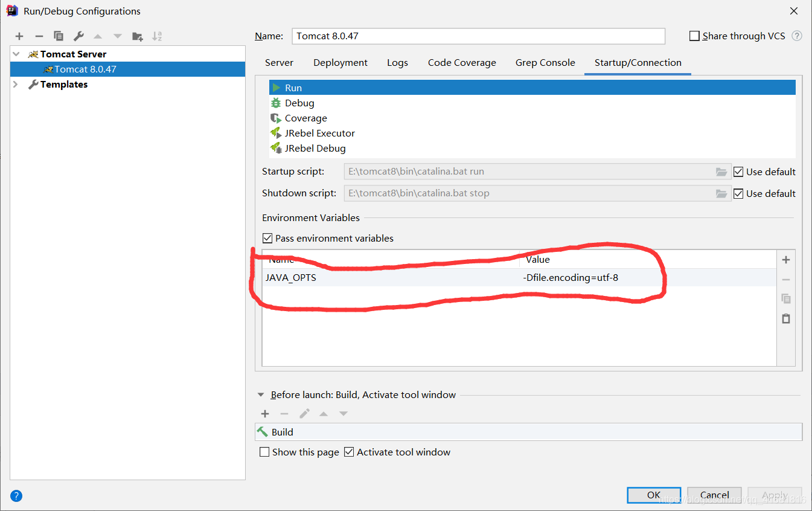
Task: Create new folder icon in left toolbar
Action: 138,36
